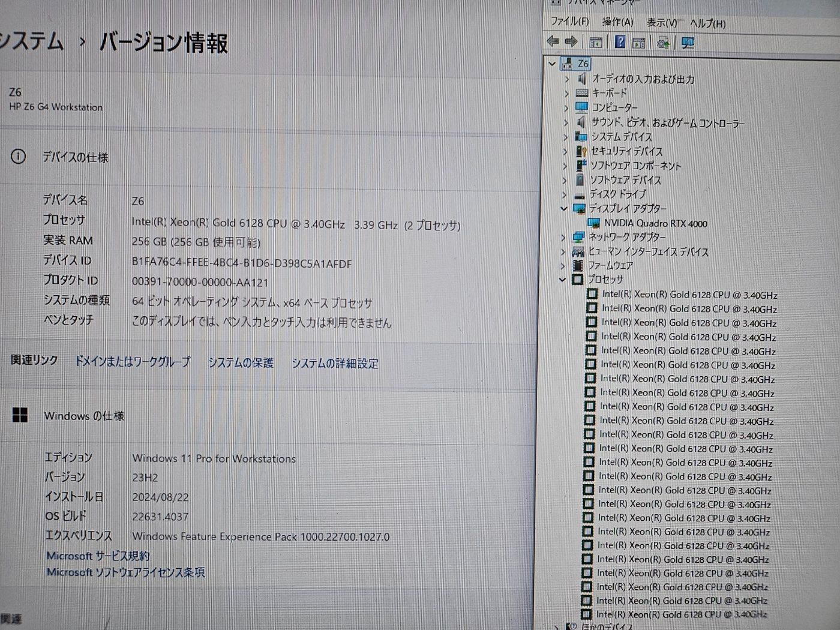Select the ネットワーク アダプター label
840x630 pixels.
pos(627,237)
